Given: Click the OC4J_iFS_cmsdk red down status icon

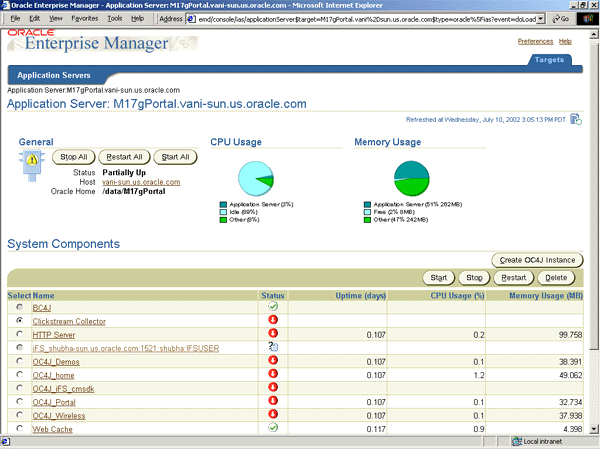Looking at the screenshot, I should tap(273, 387).
